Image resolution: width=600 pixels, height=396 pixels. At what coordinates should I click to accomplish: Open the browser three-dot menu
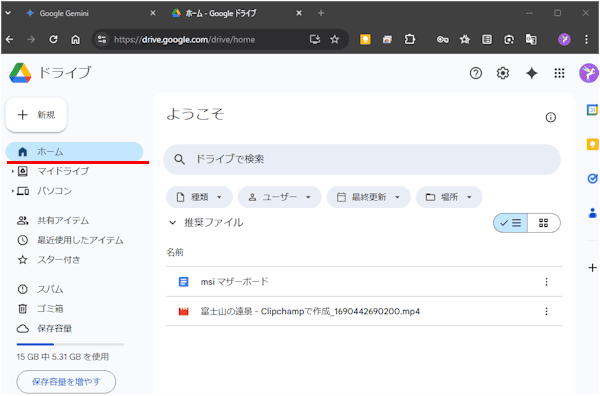[x=586, y=39]
